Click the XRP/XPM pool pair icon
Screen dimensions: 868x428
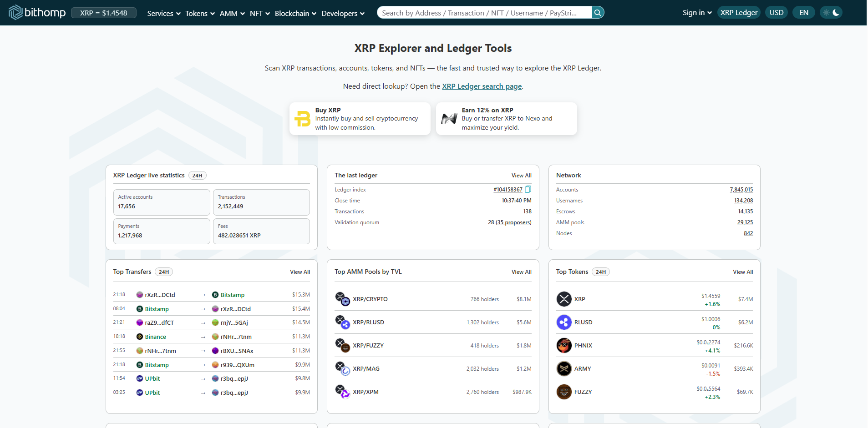[x=343, y=392]
